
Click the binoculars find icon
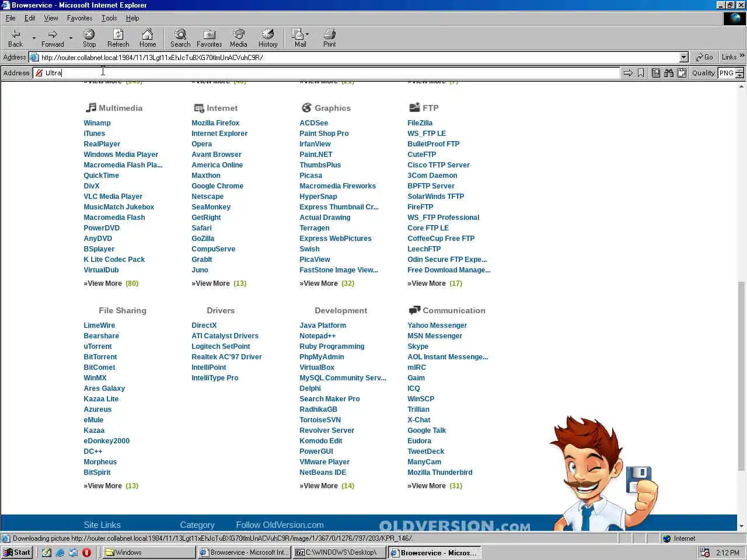click(669, 73)
